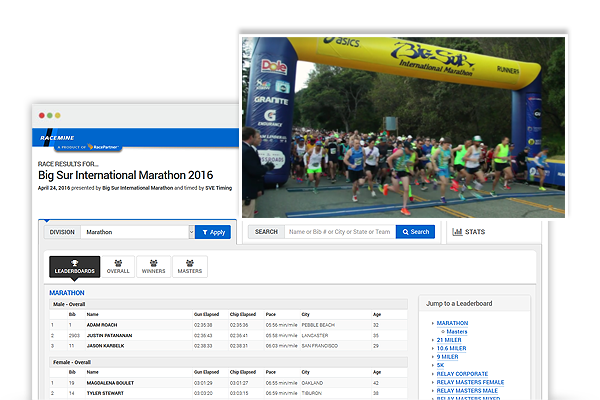The image size is (600, 400).
Task: Click the Big Sur International Marathon presenter link
Action: coord(137,188)
